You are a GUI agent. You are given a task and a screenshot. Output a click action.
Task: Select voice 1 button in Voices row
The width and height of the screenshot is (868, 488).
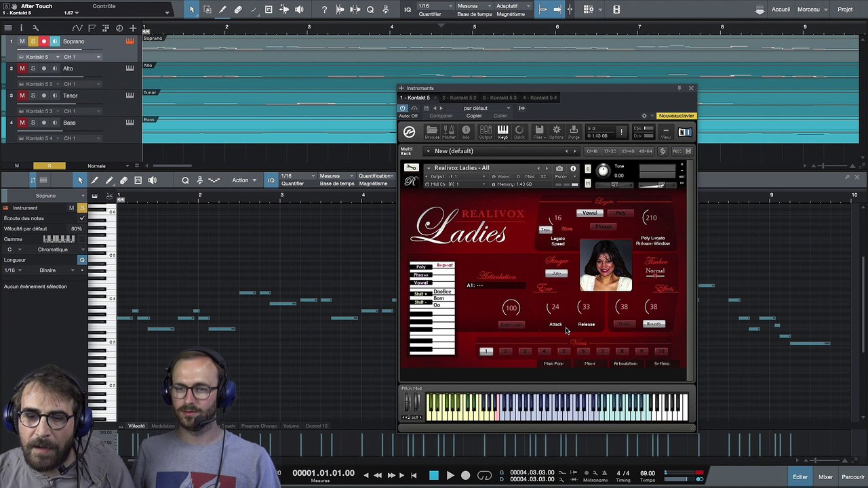486,351
